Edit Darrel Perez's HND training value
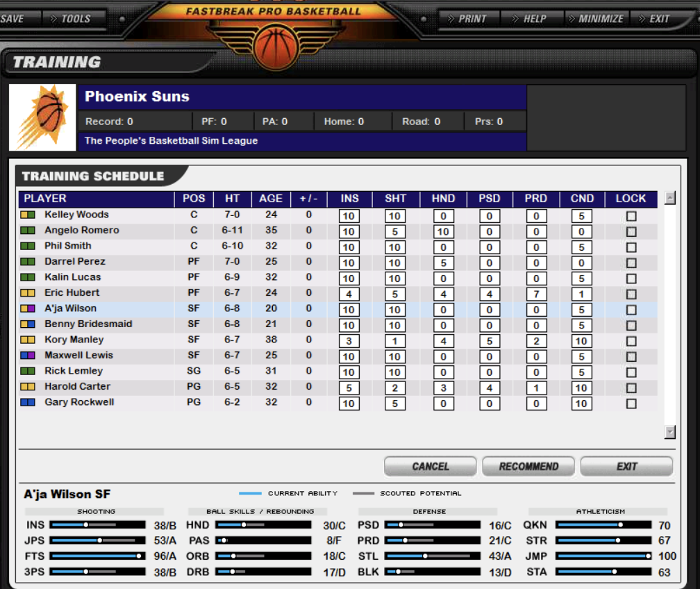Screen dimensions: 700x589 click(x=443, y=263)
